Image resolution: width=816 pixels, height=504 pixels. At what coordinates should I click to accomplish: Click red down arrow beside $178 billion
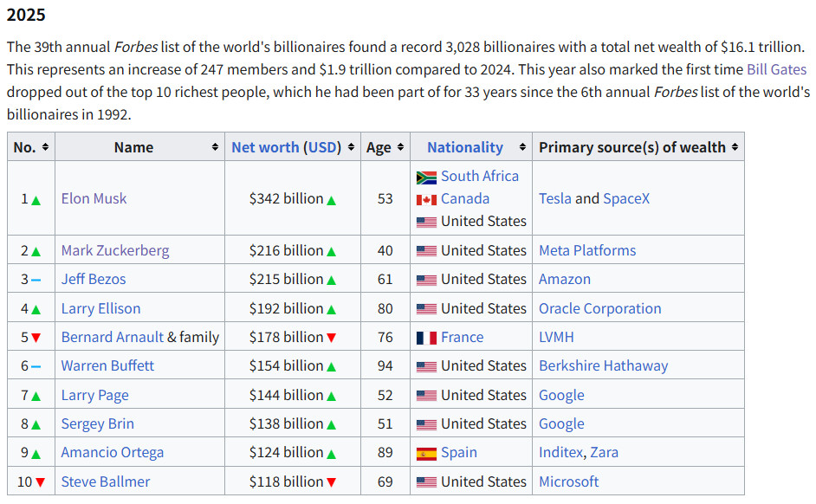[332, 338]
